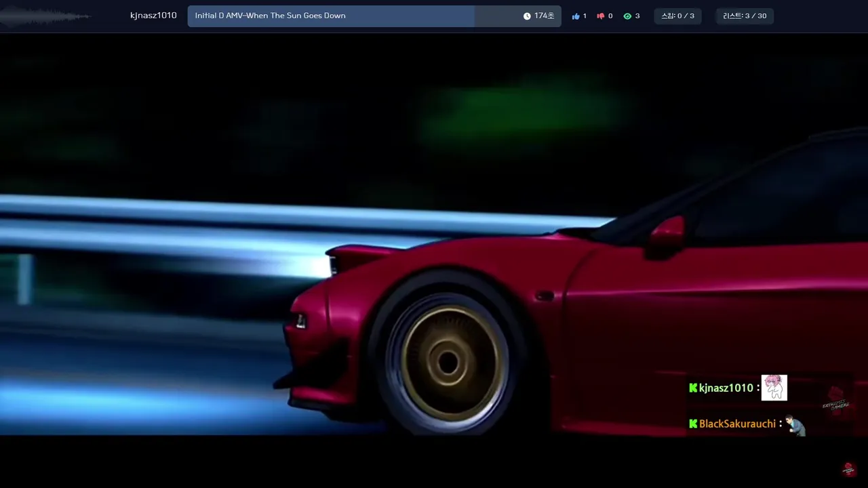Click the viewer count '3'
868x488 pixels.
(x=637, y=16)
